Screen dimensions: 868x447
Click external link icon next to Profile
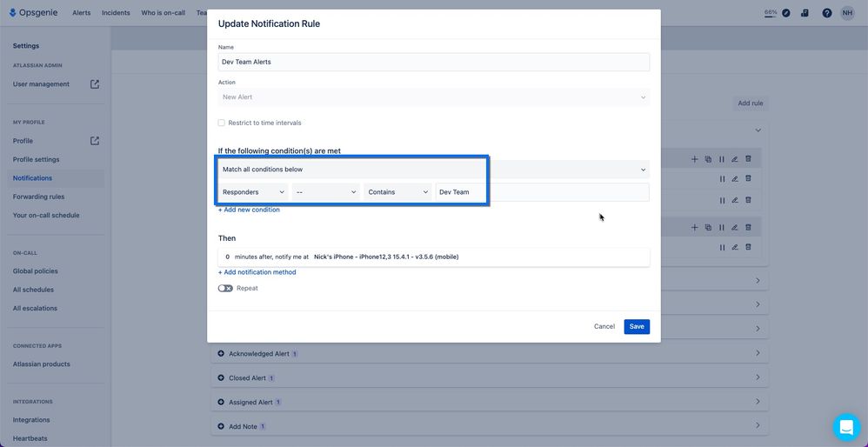click(95, 141)
